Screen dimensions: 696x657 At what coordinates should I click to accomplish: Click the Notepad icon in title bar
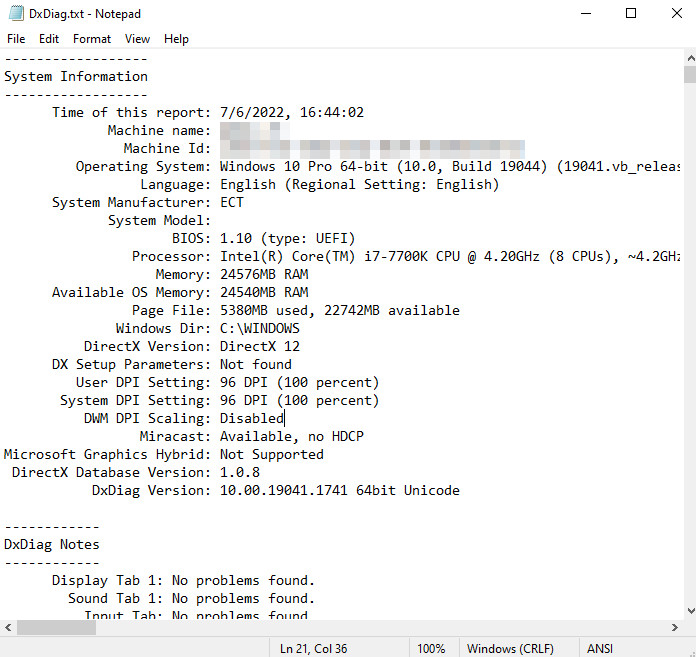click(x=16, y=13)
